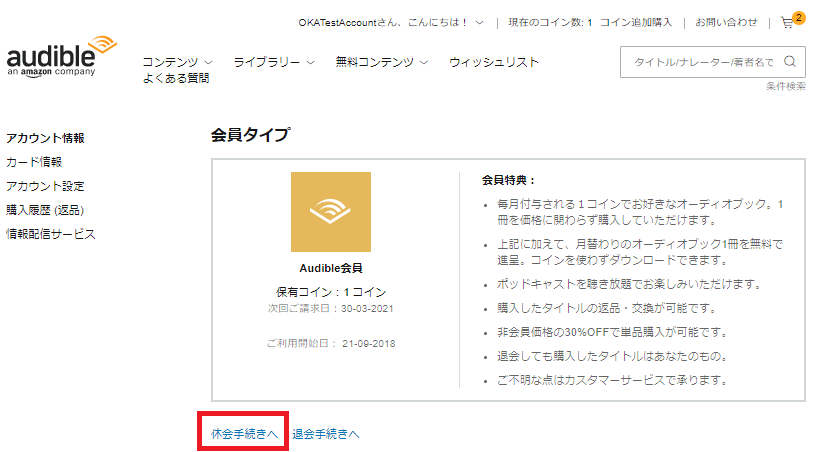The height and width of the screenshot is (452, 818).
Task: Click the search magnifier icon
Action: (790, 62)
